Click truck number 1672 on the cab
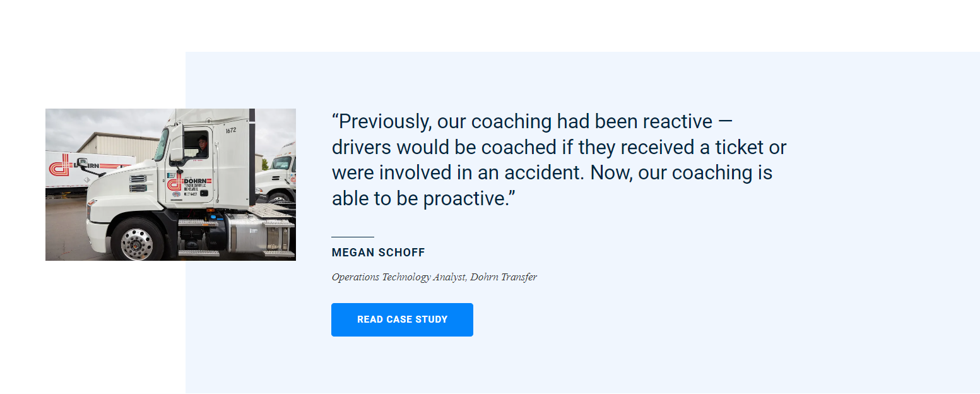This screenshot has height=394, width=980. [230, 131]
